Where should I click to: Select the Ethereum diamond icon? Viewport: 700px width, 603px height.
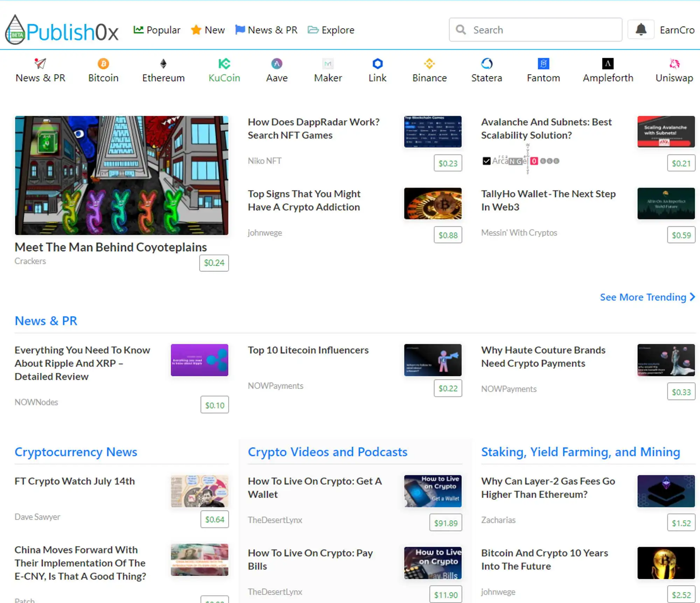pyautogui.click(x=163, y=63)
